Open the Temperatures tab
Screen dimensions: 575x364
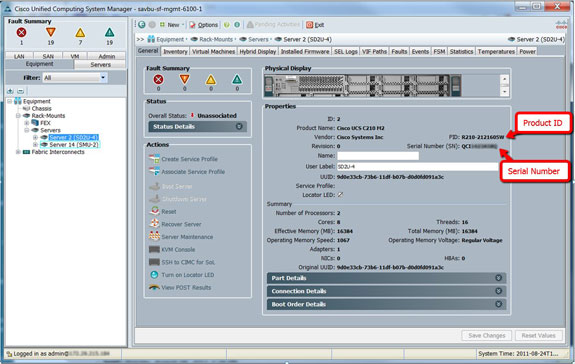point(496,52)
